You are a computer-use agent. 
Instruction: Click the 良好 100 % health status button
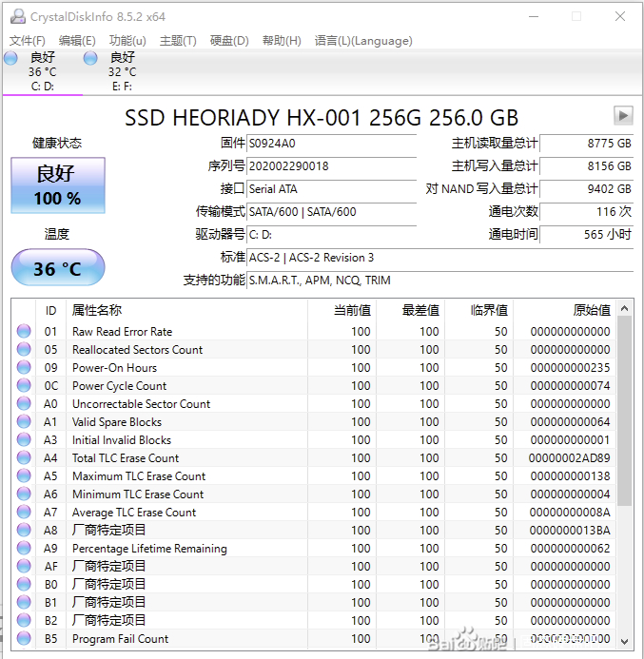(x=58, y=185)
